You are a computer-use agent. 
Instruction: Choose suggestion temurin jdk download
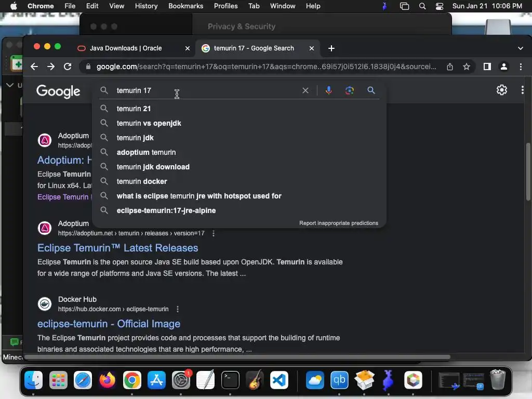pyautogui.click(x=239, y=167)
